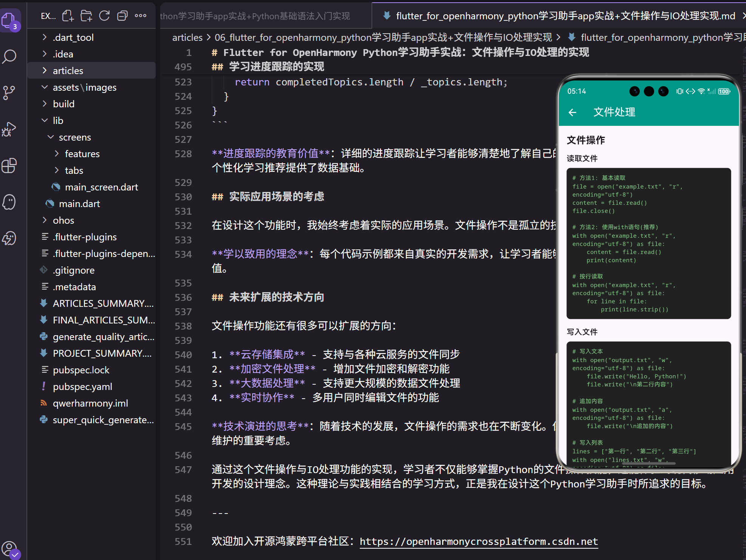Screen dimensions: 746x560
Task: Tap the back arrow in phone preview
Action: coord(573,112)
